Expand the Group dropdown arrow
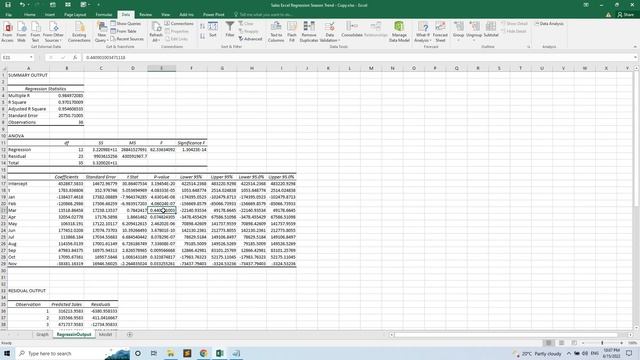This screenshot has height=360, width=640. point(458,40)
